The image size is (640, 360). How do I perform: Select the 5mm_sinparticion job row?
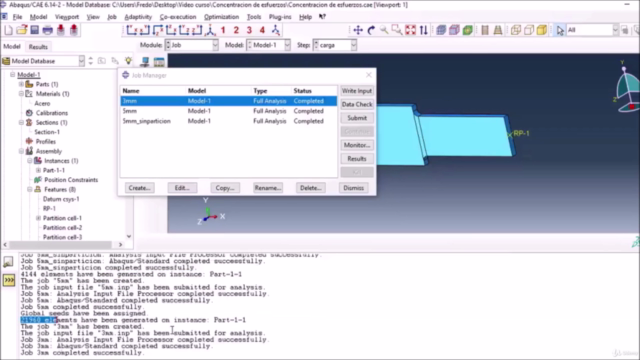tap(229, 121)
